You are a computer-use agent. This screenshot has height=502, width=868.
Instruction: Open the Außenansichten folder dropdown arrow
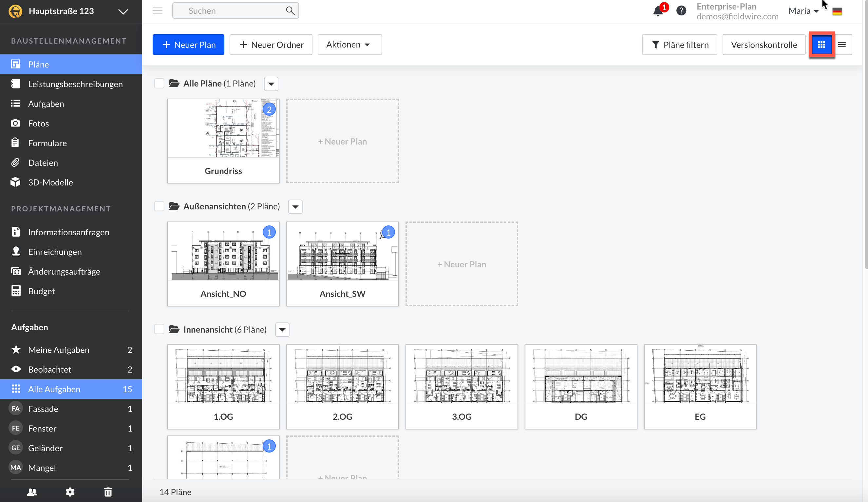(x=295, y=207)
